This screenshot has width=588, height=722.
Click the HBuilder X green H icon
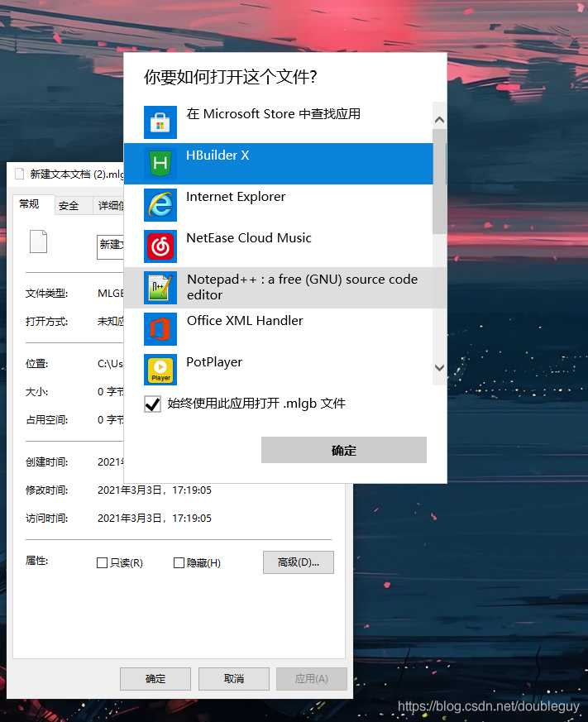coord(160,164)
